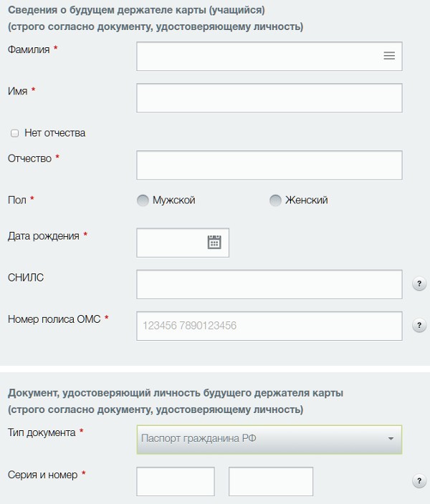Click the Нет отчества label text
This screenshot has height=504, width=430.
click(55, 133)
